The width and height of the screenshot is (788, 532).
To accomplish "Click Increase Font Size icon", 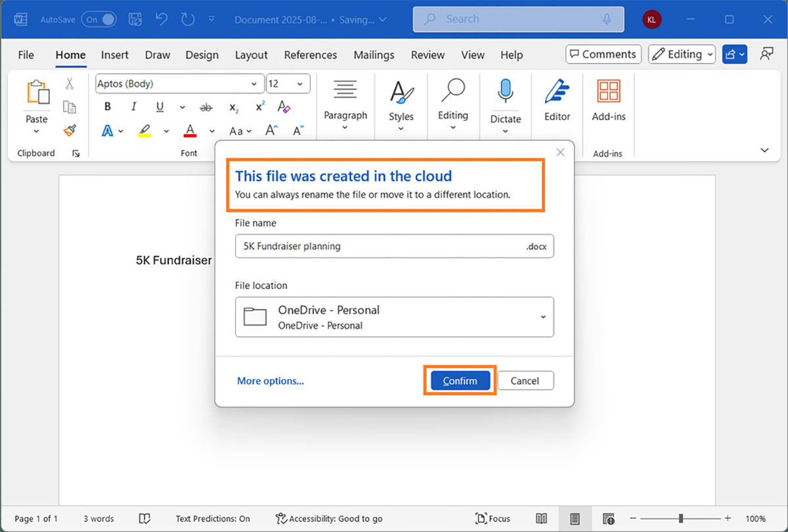I will [272, 130].
